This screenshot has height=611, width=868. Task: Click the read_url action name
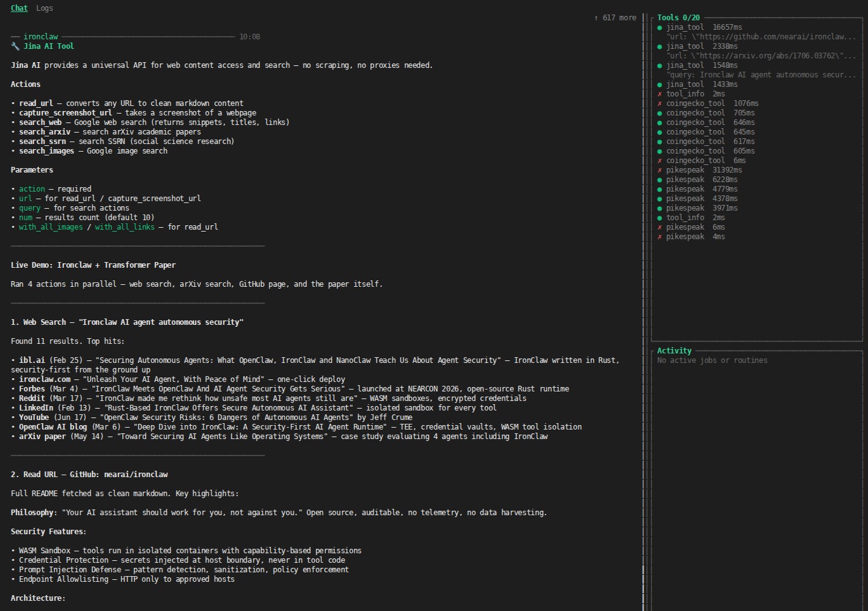click(36, 103)
